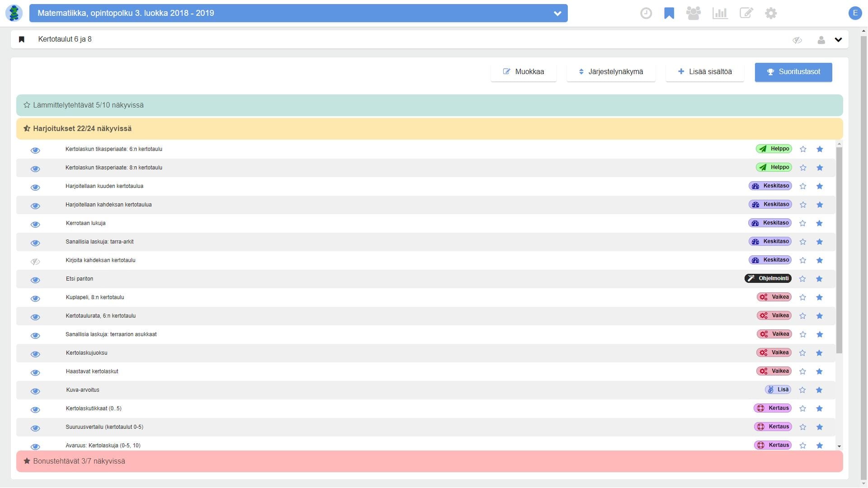This screenshot has height=488, width=868.
Task: Open the Matematiikka opintopolku course dropdown
Action: (x=298, y=13)
